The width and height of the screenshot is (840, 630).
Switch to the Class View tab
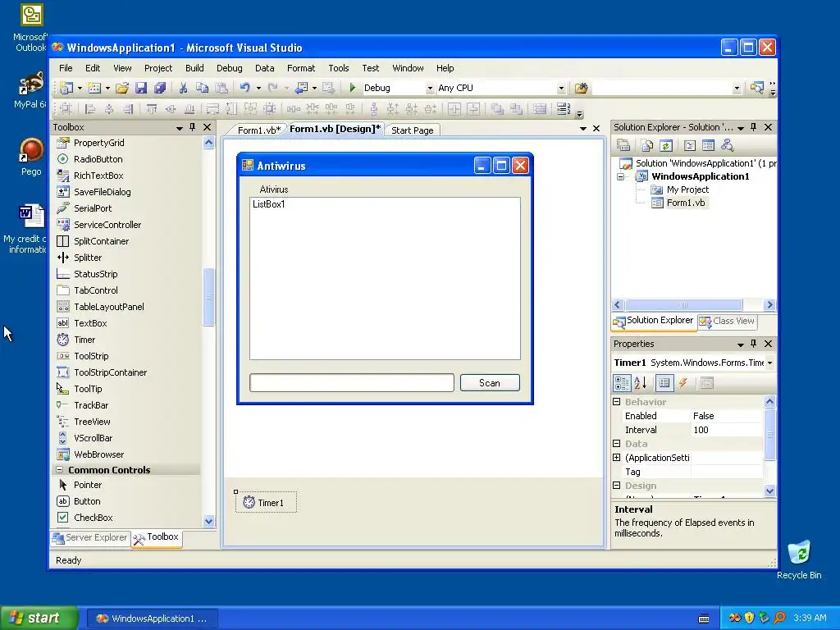pos(727,321)
